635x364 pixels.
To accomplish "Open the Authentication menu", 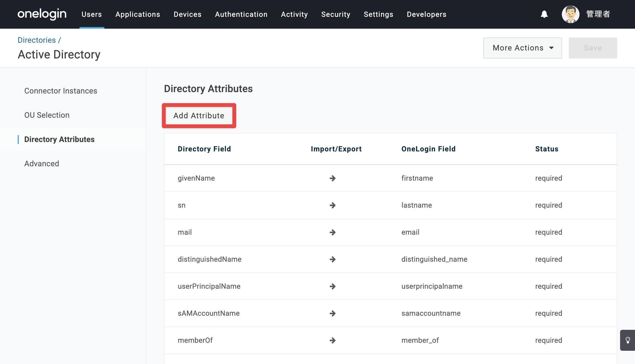I will tap(241, 14).
